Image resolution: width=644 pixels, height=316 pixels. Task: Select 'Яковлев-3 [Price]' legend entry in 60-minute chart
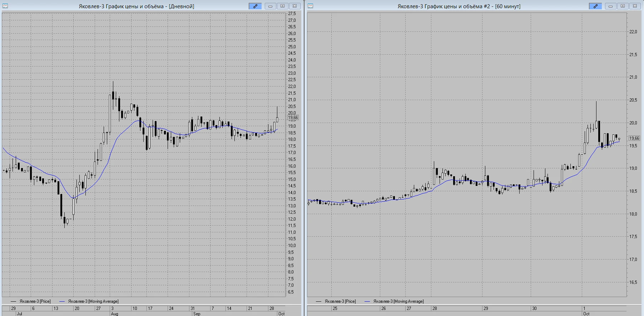coord(340,301)
